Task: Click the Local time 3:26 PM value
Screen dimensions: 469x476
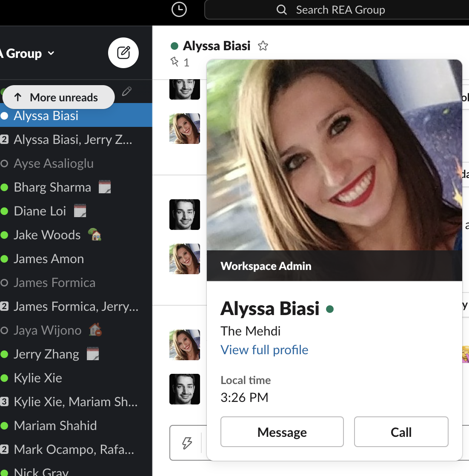Action: [x=244, y=397]
